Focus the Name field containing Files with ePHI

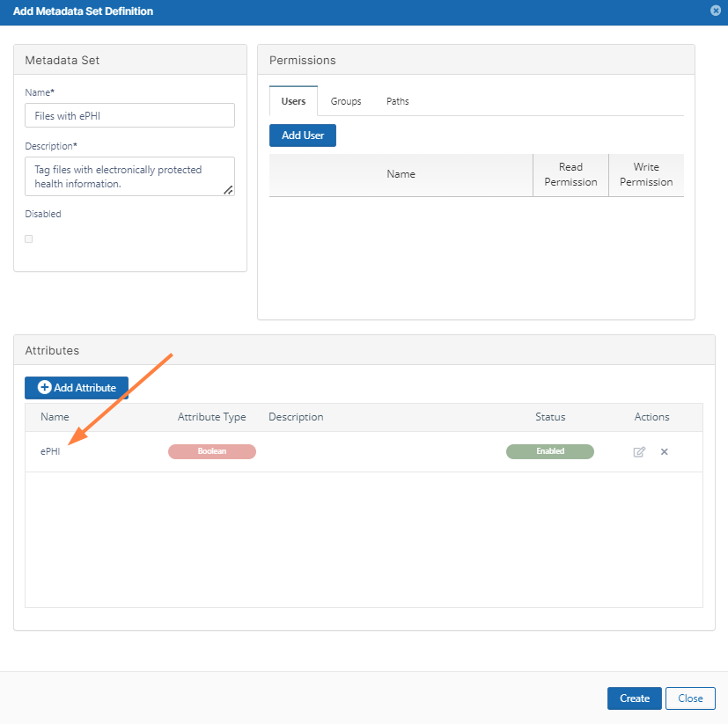click(129, 115)
